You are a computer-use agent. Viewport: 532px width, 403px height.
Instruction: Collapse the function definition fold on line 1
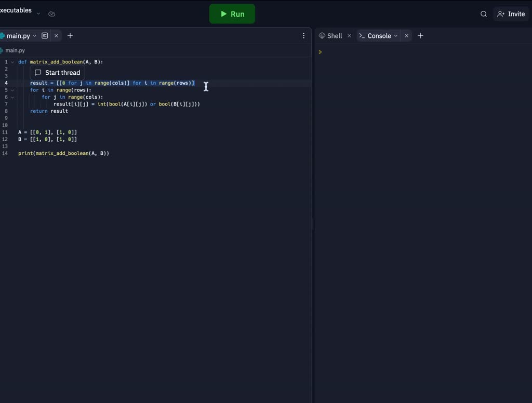coord(12,62)
